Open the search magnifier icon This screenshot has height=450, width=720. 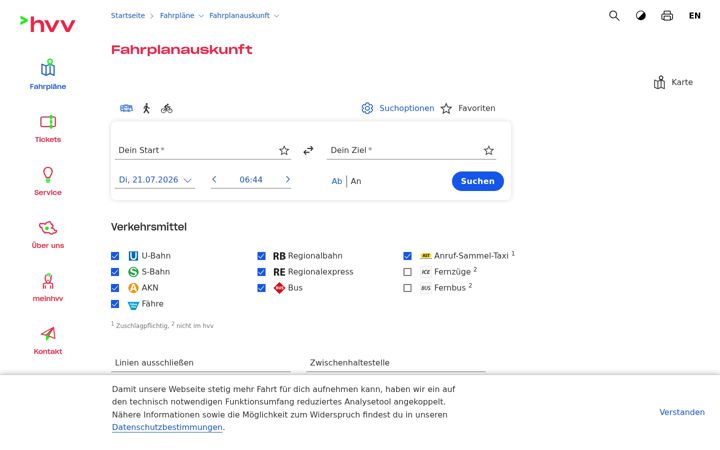(614, 16)
